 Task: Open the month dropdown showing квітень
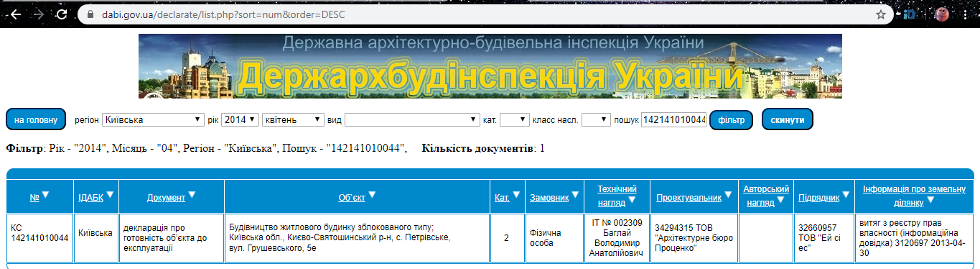point(293,119)
